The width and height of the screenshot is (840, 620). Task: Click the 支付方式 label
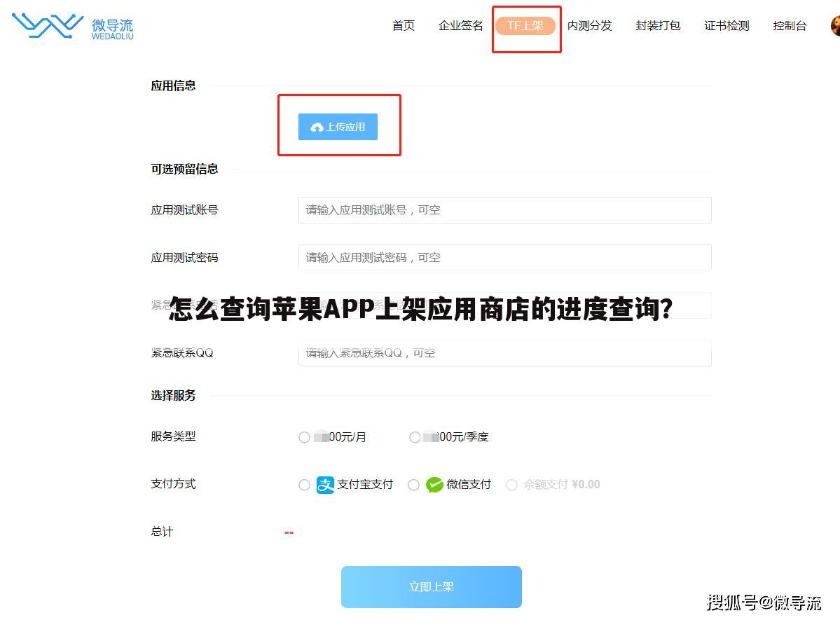(173, 484)
